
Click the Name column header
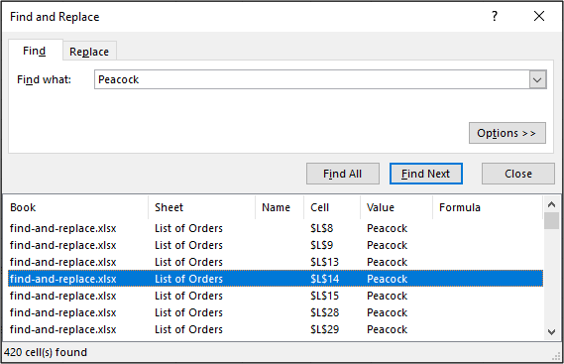pyautogui.click(x=279, y=208)
